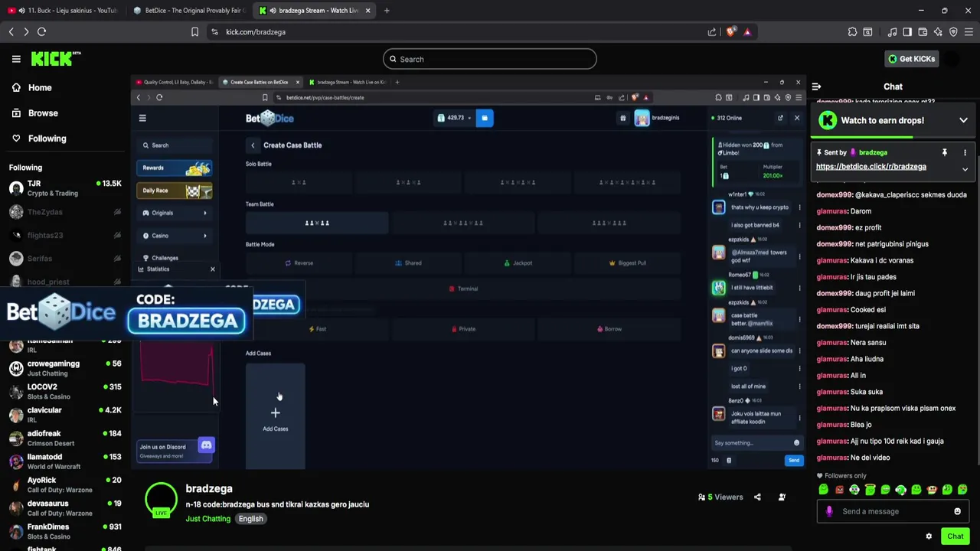Close the bradzega Stream browser tab
The width and height of the screenshot is (980, 551).
point(367,11)
